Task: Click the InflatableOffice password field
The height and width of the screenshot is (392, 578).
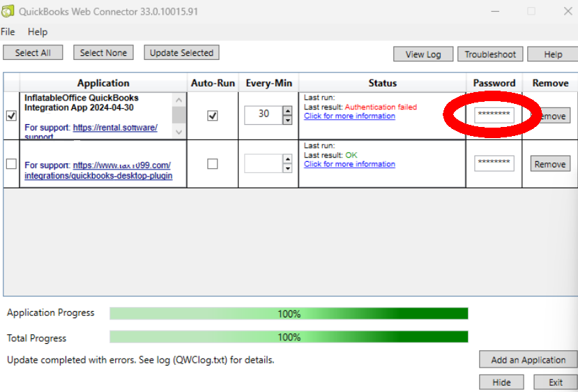Action: pos(494,115)
